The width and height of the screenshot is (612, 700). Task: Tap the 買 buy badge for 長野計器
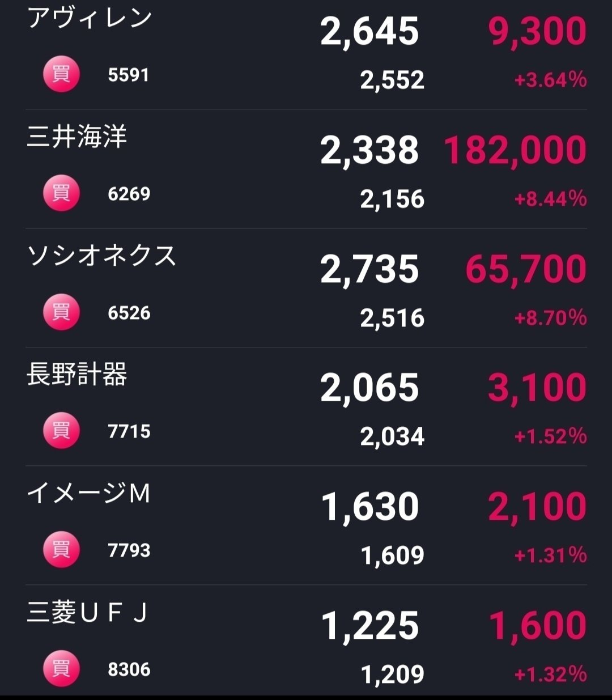click(x=61, y=429)
